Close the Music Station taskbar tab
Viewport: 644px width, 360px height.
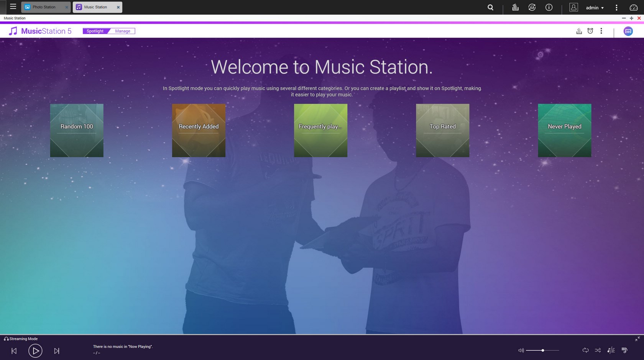118,7
